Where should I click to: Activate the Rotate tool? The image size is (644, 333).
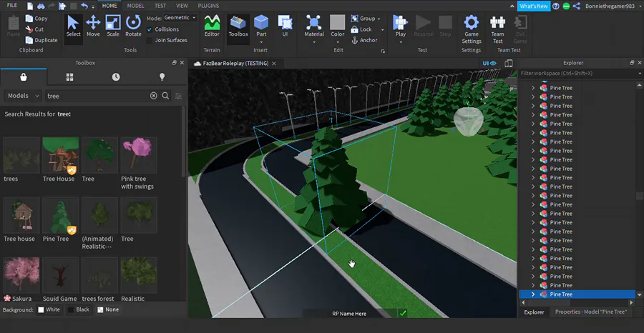pos(133,26)
